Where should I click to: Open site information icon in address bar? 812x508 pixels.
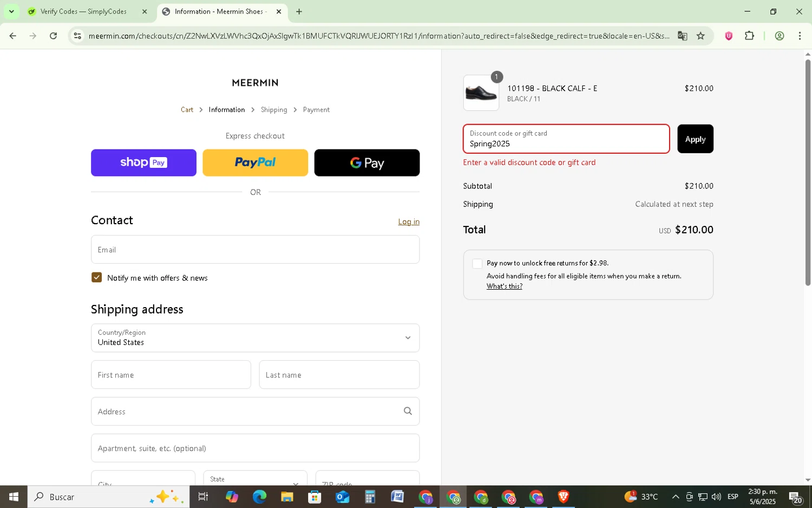pyautogui.click(x=77, y=36)
